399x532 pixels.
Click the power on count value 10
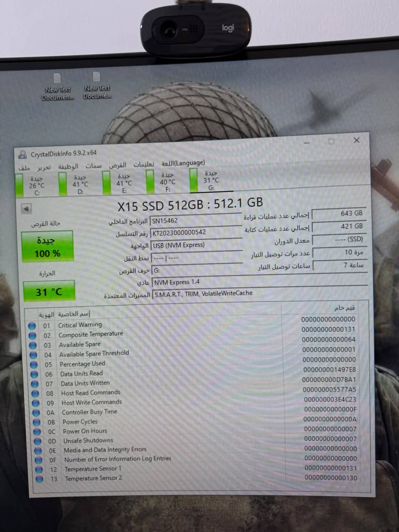click(340, 252)
